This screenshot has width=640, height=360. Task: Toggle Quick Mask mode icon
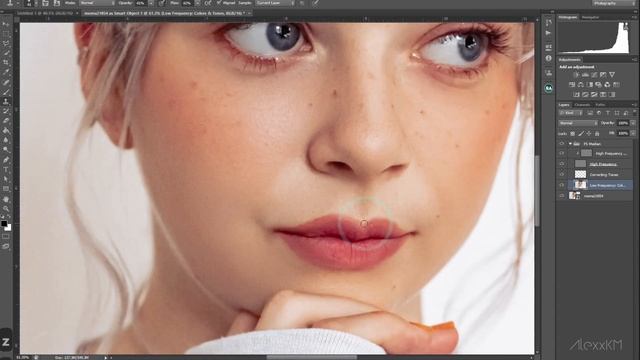(x=6, y=237)
